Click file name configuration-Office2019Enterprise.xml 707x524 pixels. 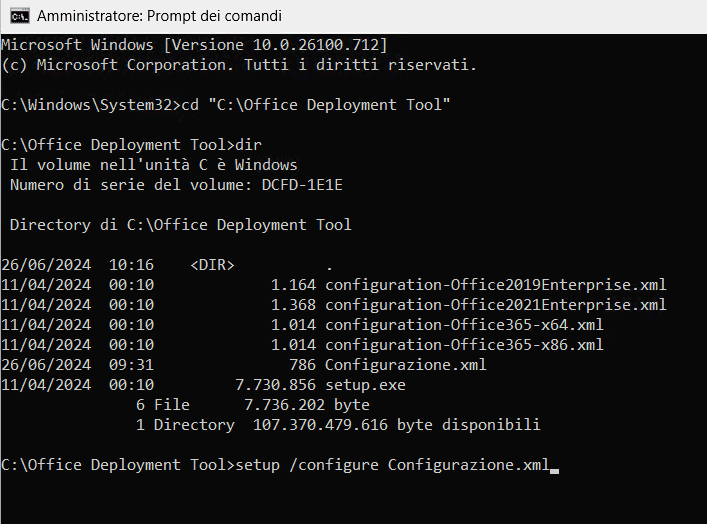tap(496, 285)
